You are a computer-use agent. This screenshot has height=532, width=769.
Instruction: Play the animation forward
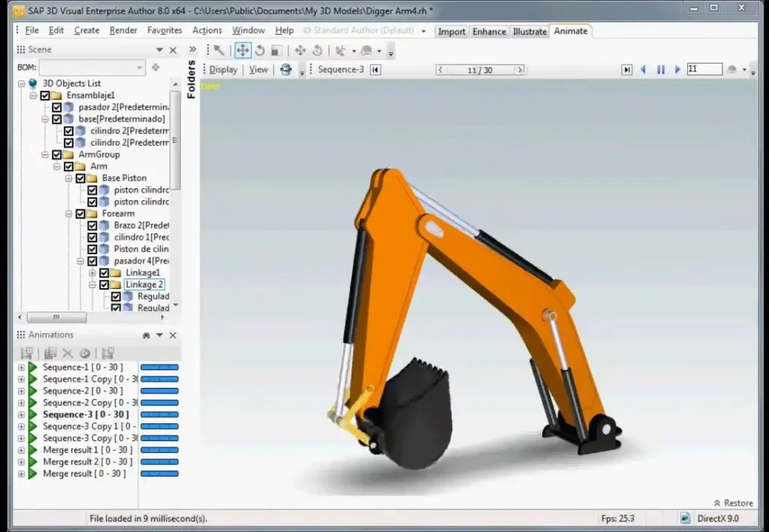coord(677,70)
